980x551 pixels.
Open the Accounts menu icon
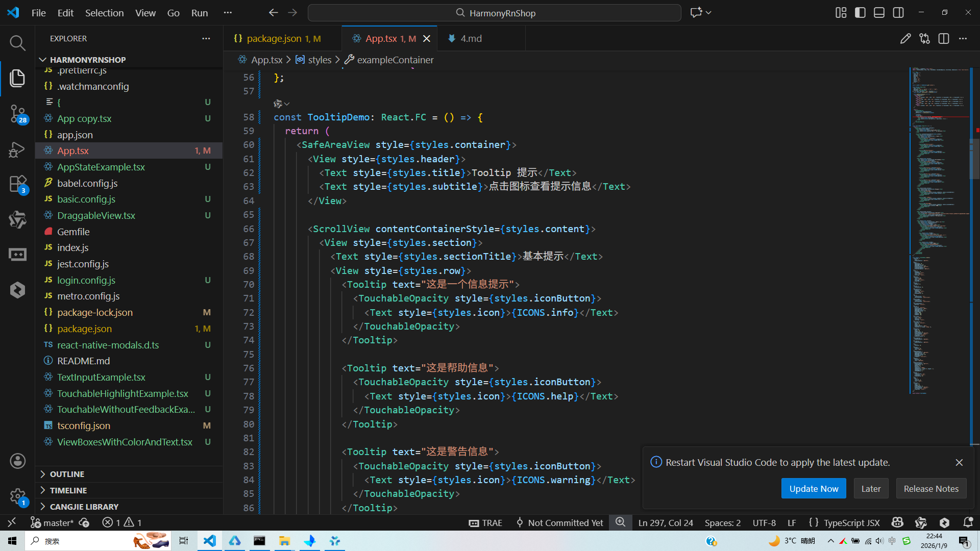point(17,461)
